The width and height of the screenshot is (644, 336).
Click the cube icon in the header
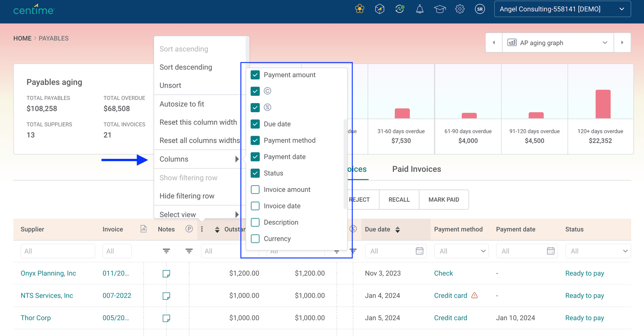tap(380, 9)
